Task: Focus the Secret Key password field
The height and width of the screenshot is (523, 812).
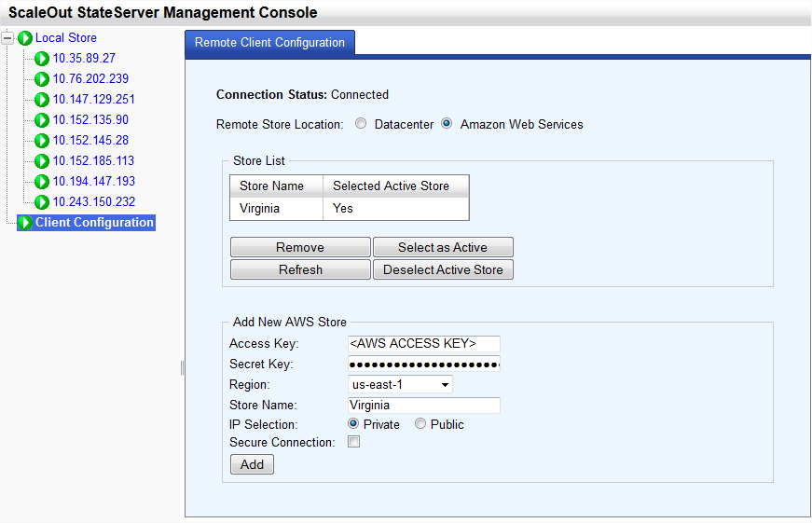Action: [x=423, y=364]
